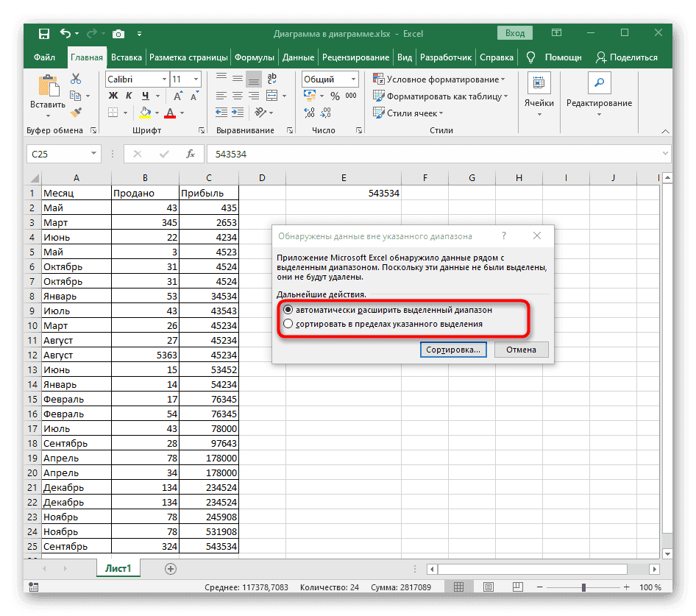Select sort within specified selection option
696x616 pixels.
[x=288, y=323]
